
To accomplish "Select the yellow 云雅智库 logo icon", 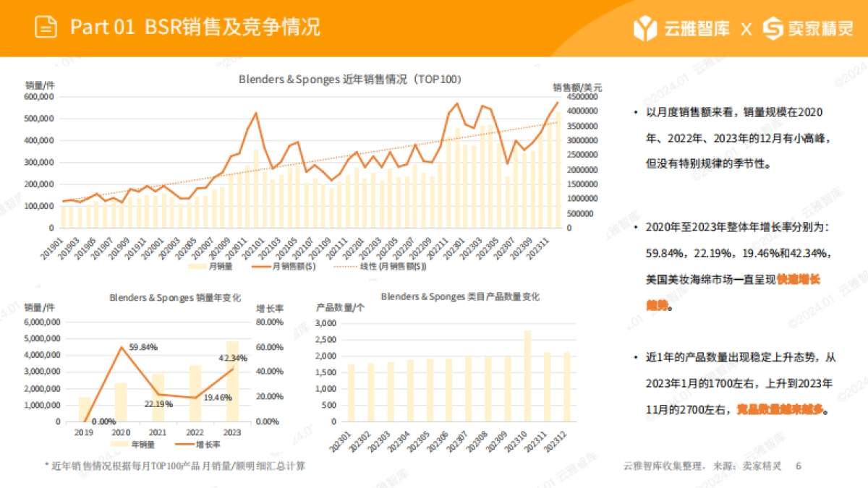I will 646,25.
